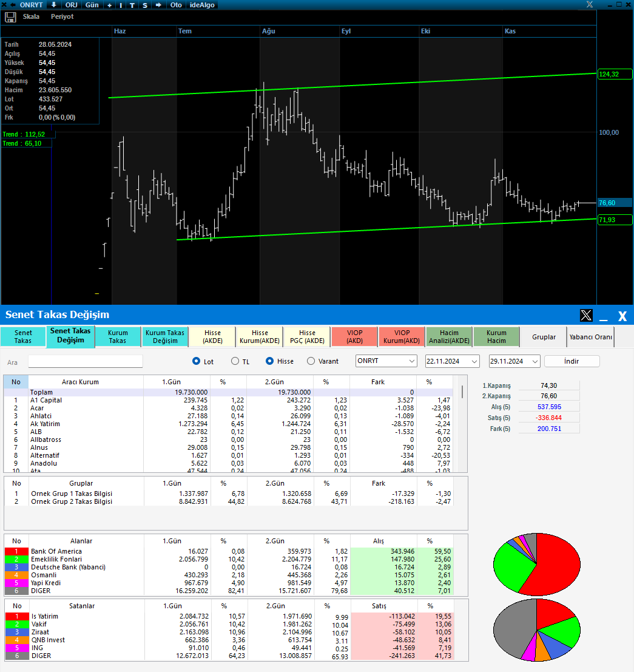The height and width of the screenshot is (672, 634).
Task: Switch to the Kurum Takas tab
Action: point(118,336)
